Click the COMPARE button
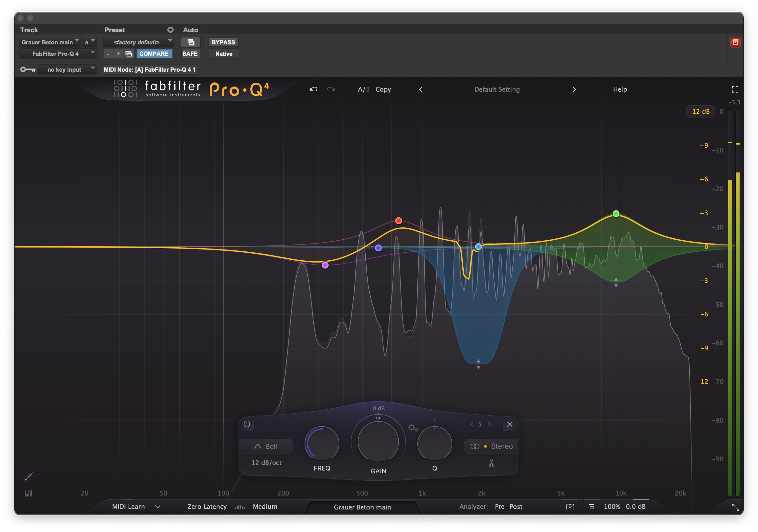The image size is (758, 532). pos(155,54)
